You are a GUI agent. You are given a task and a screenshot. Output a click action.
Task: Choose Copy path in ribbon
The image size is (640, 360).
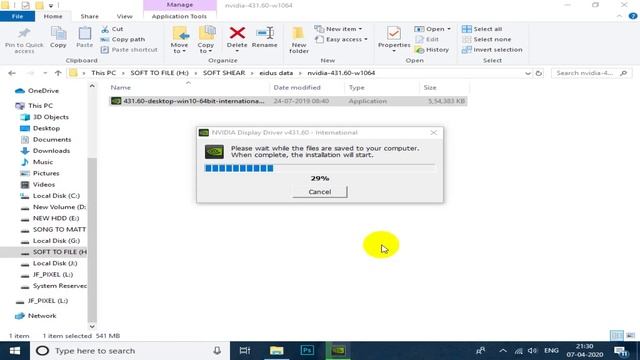(123, 39)
